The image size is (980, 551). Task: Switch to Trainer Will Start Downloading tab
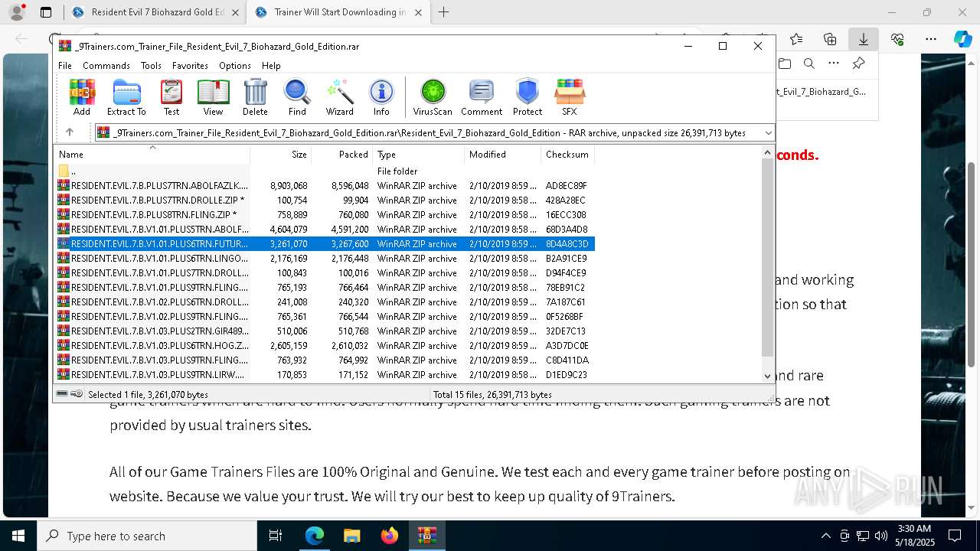click(x=338, y=12)
